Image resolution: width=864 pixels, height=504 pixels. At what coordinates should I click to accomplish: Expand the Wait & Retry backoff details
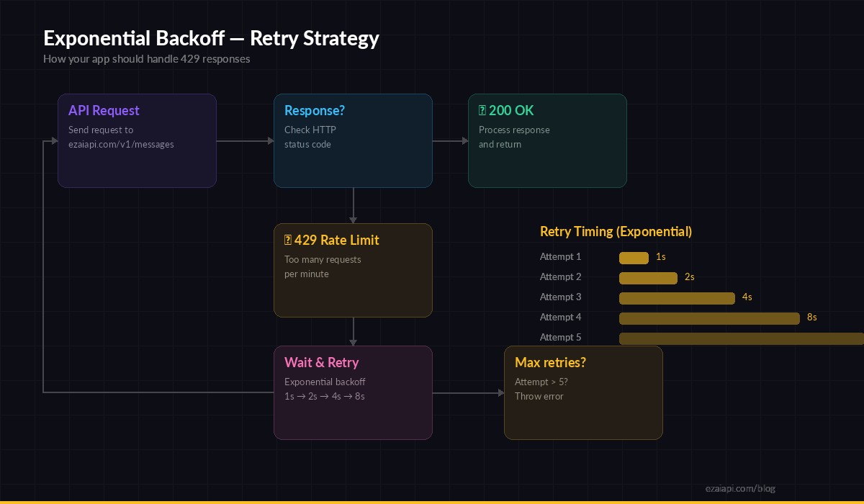325,389
